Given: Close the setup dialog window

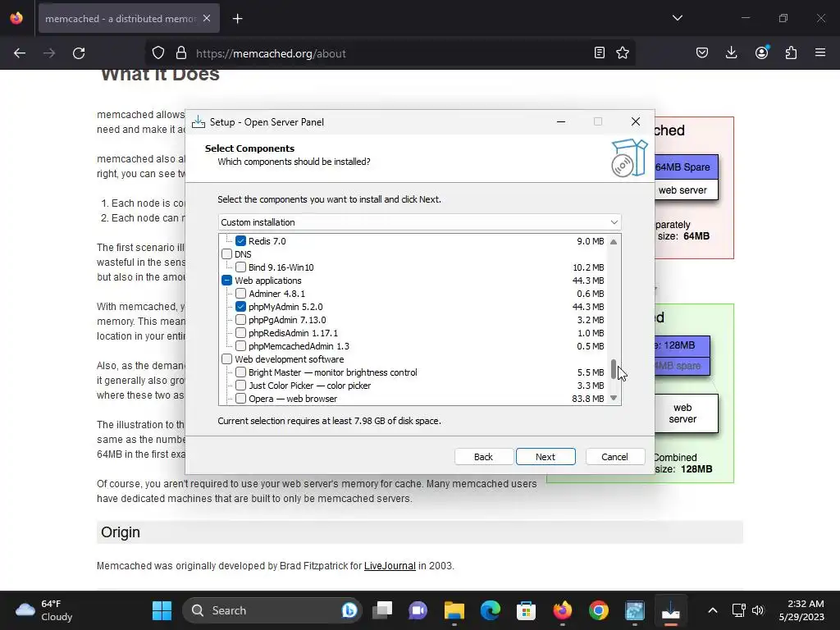Looking at the screenshot, I should [x=636, y=121].
